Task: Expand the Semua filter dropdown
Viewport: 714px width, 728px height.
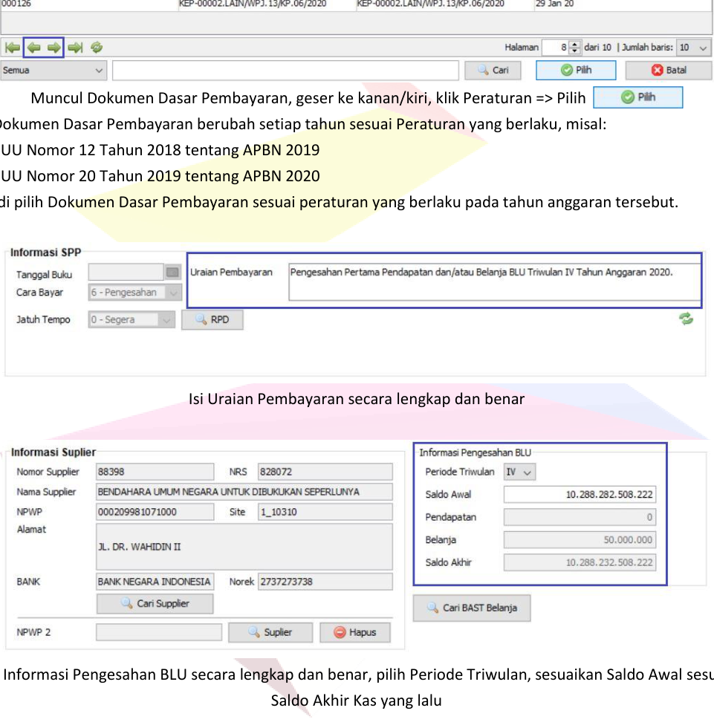Action: click(x=54, y=71)
